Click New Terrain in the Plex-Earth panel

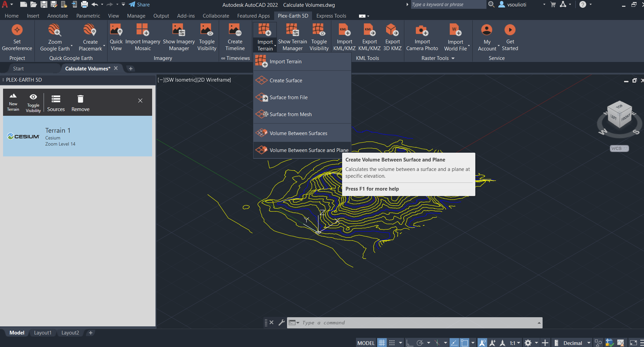coord(13,102)
